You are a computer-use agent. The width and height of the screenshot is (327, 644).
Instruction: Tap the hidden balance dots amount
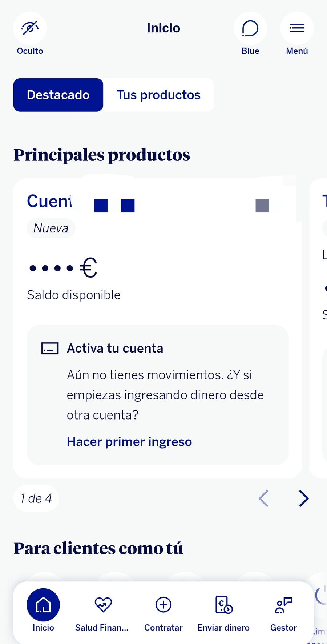(x=63, y=268)
